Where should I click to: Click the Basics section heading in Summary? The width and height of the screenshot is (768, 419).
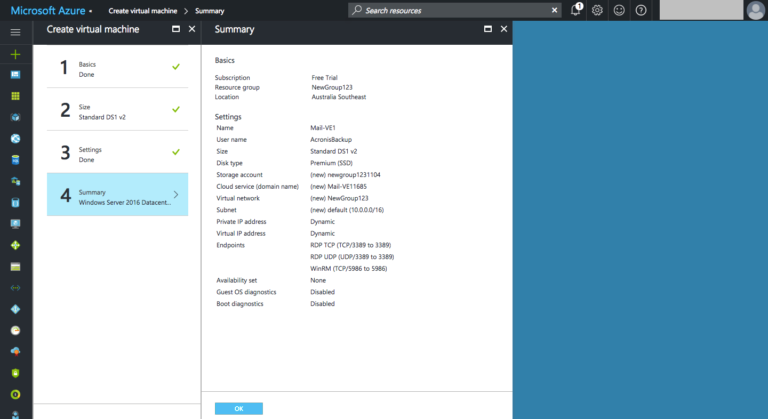tap(224, 60)
